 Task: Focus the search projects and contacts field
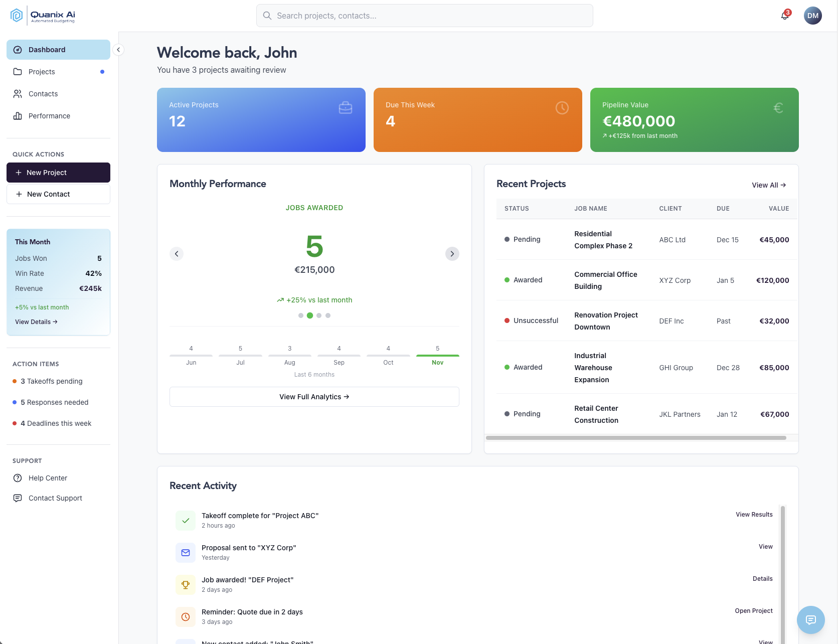click(x=424, y=16)
